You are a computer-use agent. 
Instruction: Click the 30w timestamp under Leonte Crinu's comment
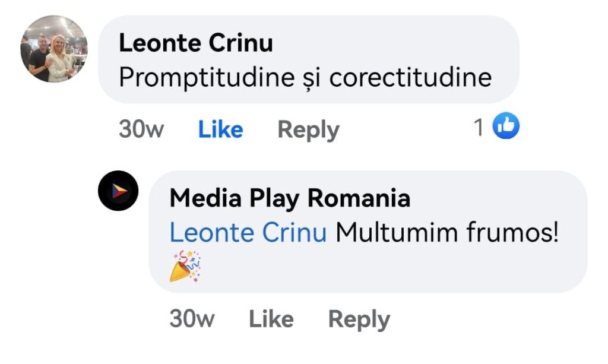click(x=141, y=129)
